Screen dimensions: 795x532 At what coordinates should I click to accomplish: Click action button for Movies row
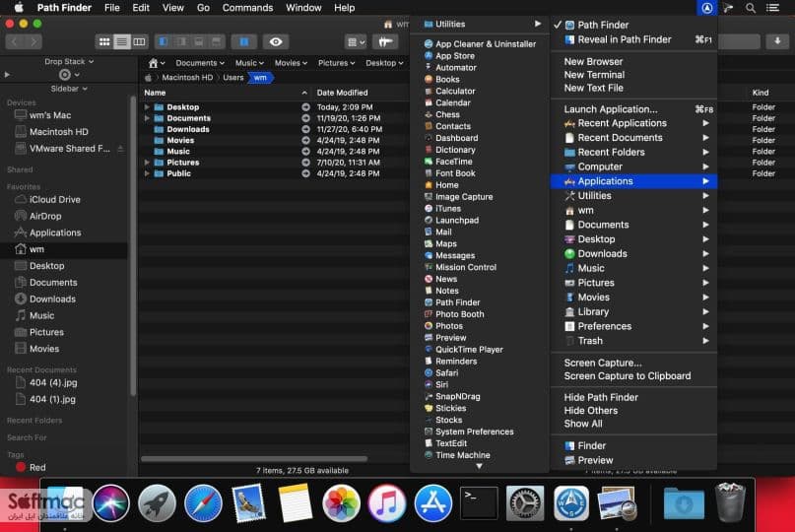point(305,141)
